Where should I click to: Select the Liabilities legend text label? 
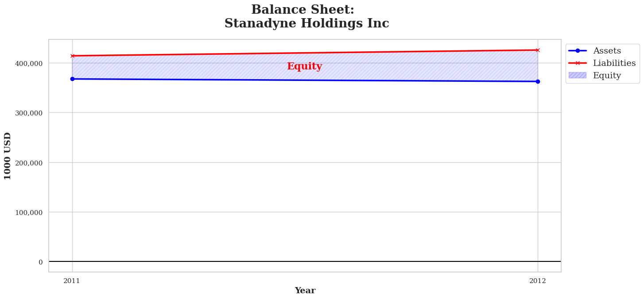click(614, 63)
